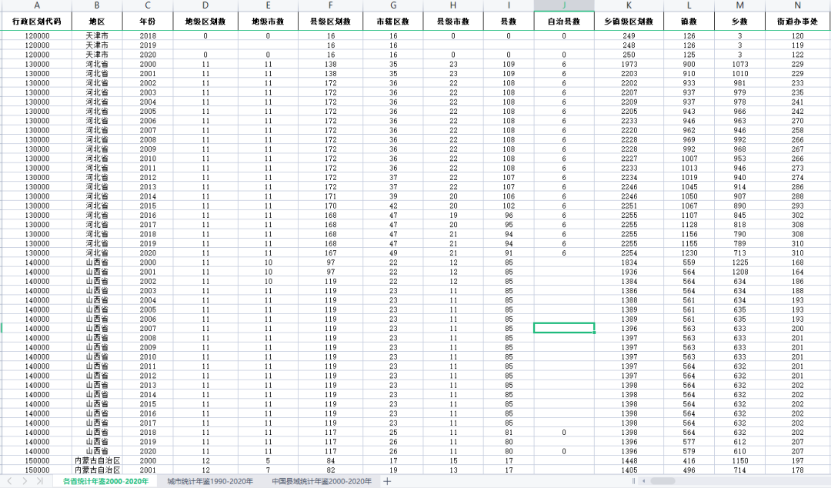Select column G header

pyautogui.click(x=393, y=5)
